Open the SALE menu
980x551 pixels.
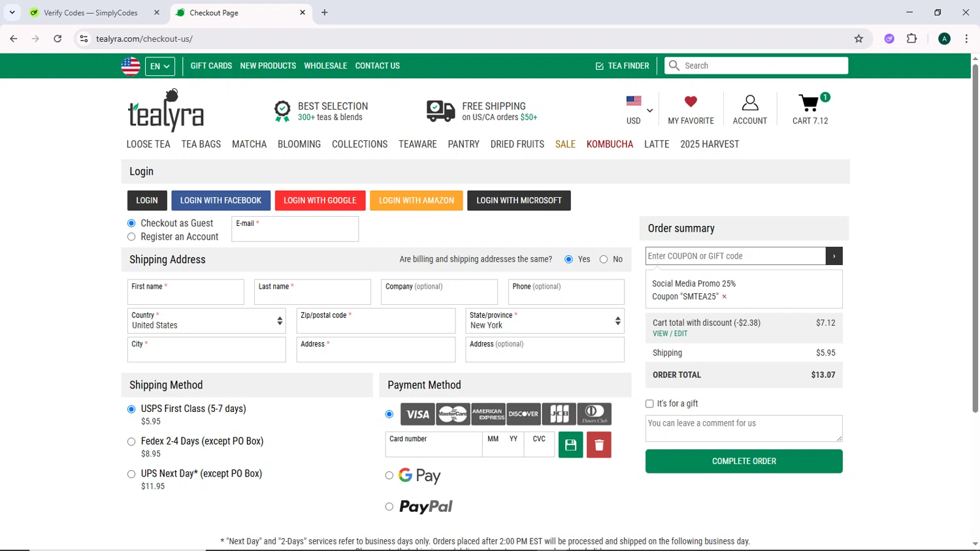(565, 144)
